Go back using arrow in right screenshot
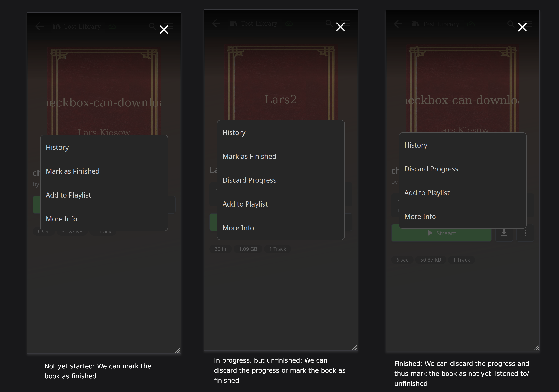This screenshot has width=559, height=392. tap(398, 24)
